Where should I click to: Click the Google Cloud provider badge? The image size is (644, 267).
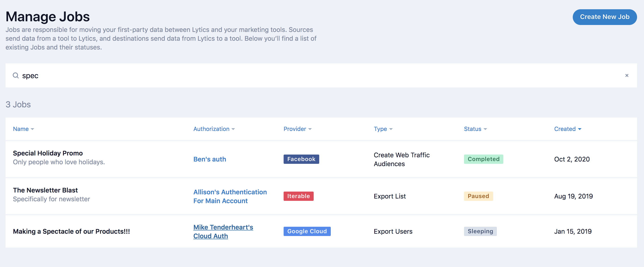307,232
